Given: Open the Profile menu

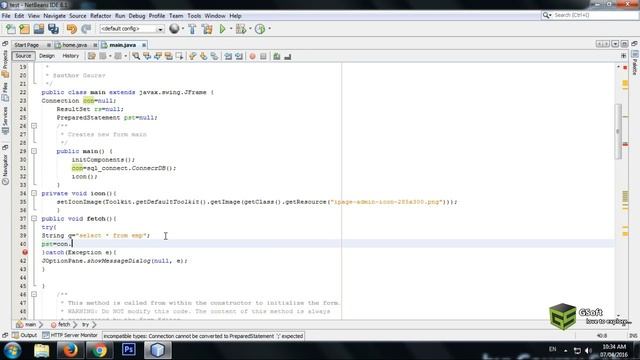Looking at the screenshot, I should (x=157, y=16).
